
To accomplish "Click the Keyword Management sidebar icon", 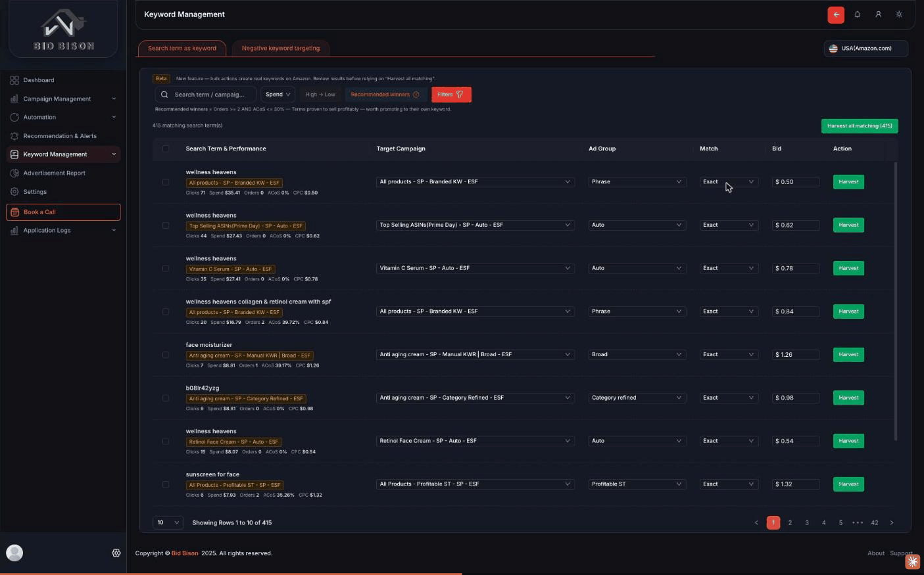I will pos(14,154).
